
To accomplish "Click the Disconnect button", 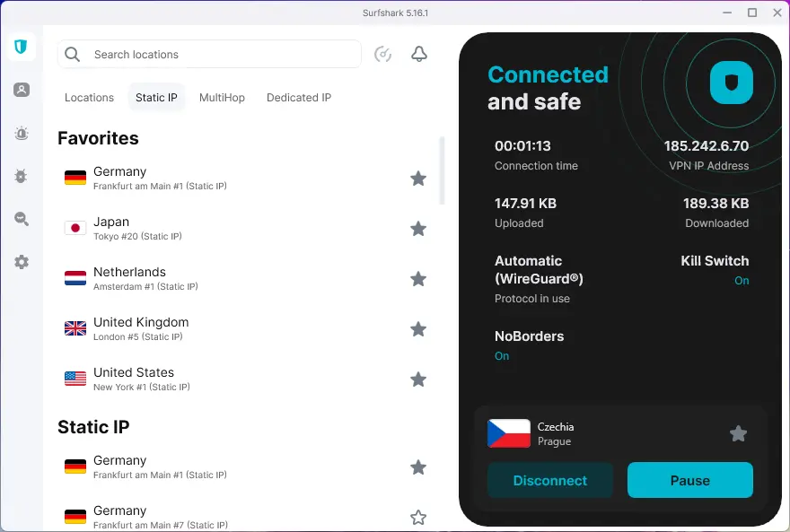I will pos(549,481).
